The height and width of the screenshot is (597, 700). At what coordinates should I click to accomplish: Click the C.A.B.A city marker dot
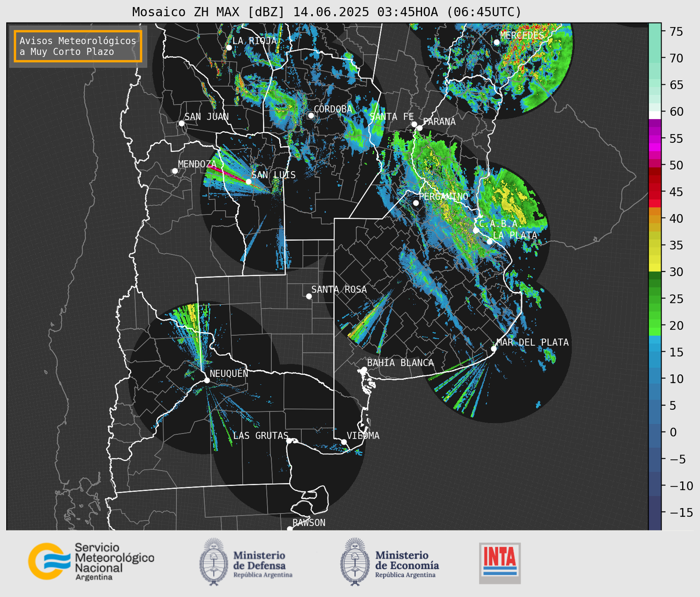click(476, 230)
